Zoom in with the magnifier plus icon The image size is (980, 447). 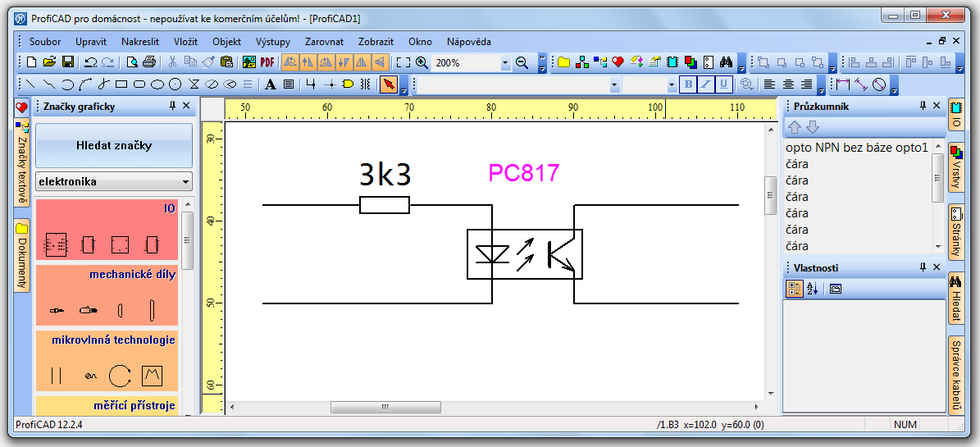point(422,62)
